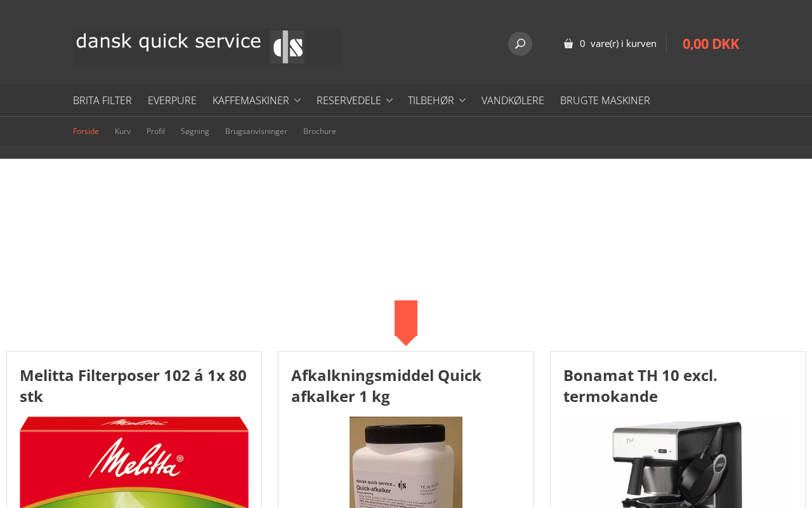Expand the Tilbehør dropdown chevron
The height and width of the screenshot is (508, 812).
462,100
